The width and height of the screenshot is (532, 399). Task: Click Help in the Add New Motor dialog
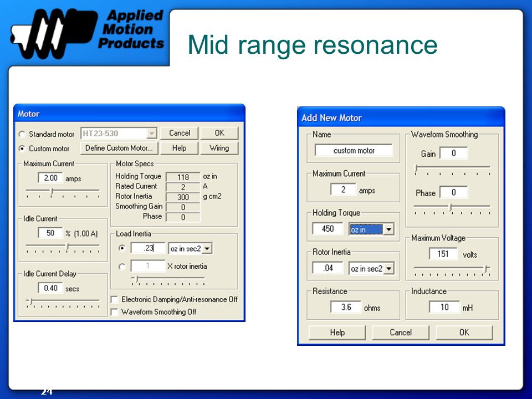(337, 332)
